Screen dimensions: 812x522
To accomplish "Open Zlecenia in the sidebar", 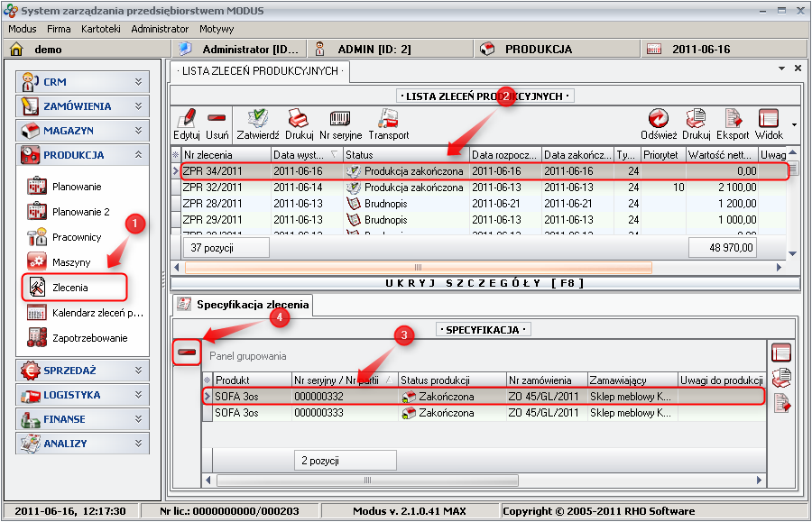I will click(76, 288).
